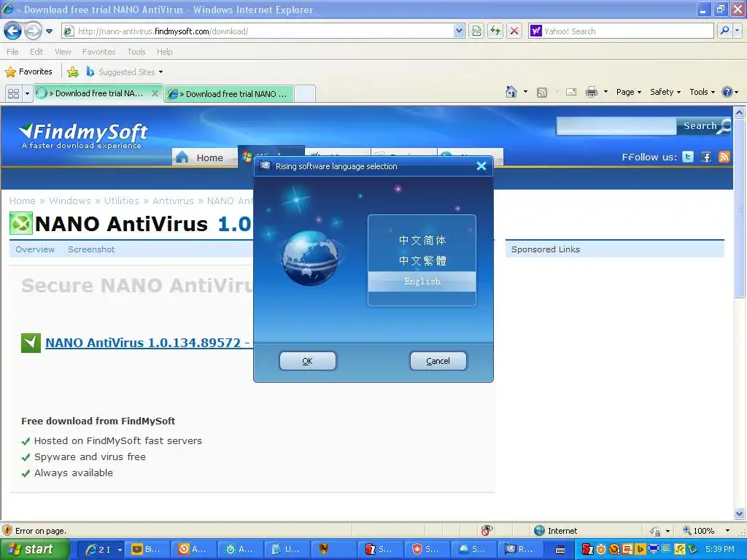747x560 pixels.
Task: Click the blue Help question mark icon
Action: click(727, 92)
